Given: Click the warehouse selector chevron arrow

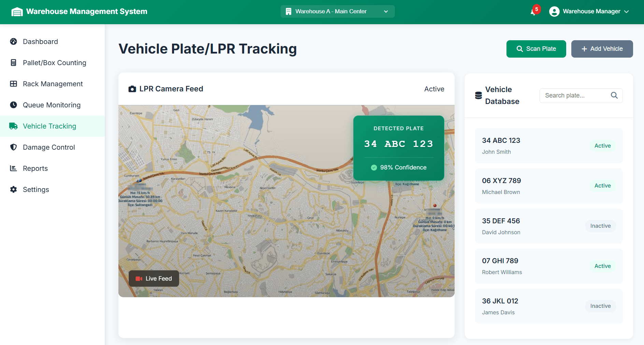Looking at the screenshot, I should coord(386,12).
